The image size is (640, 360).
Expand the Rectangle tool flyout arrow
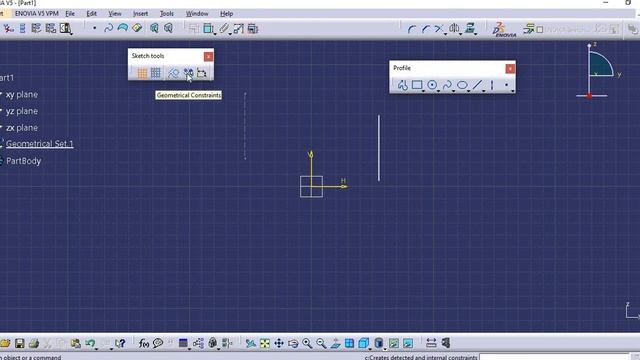[x=423, y=91]
